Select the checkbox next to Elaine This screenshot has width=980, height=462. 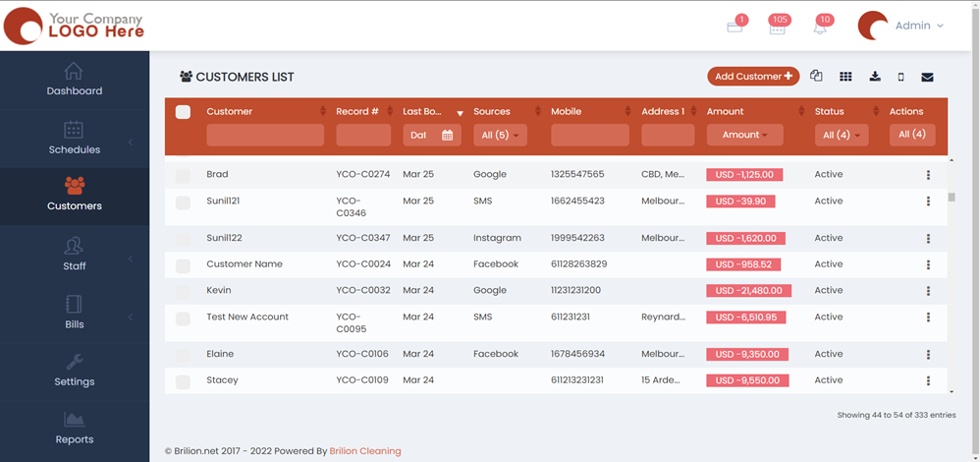click(183, 355)
